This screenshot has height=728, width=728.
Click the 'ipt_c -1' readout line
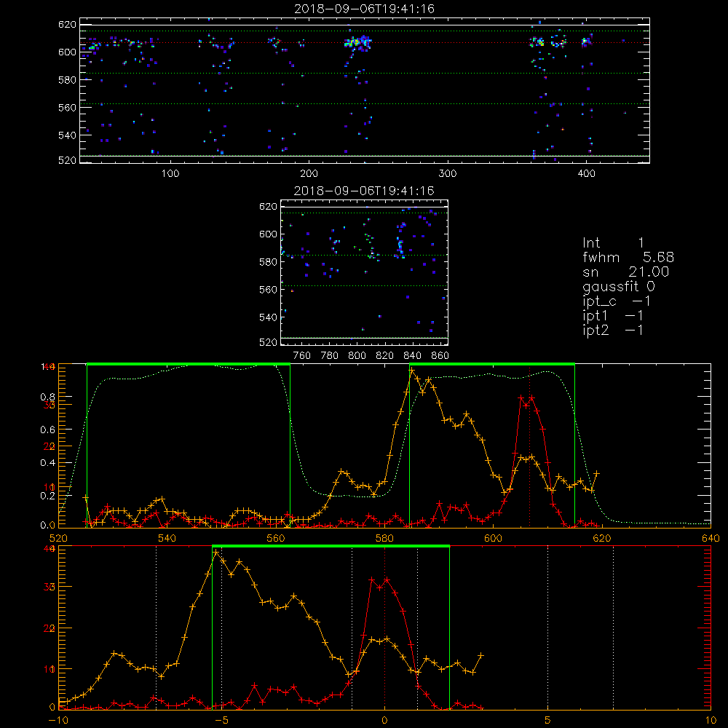[x=617, y=302]
